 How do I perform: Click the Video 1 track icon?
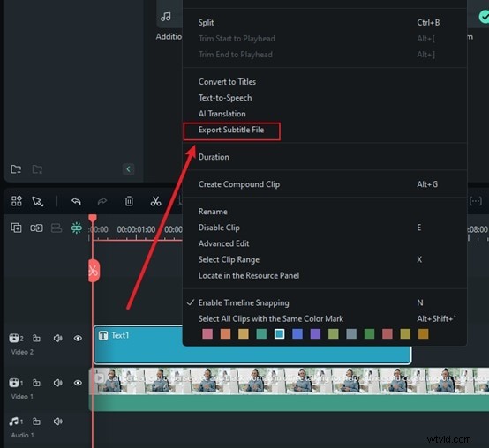pyautogui.click(x=14, y=383)
